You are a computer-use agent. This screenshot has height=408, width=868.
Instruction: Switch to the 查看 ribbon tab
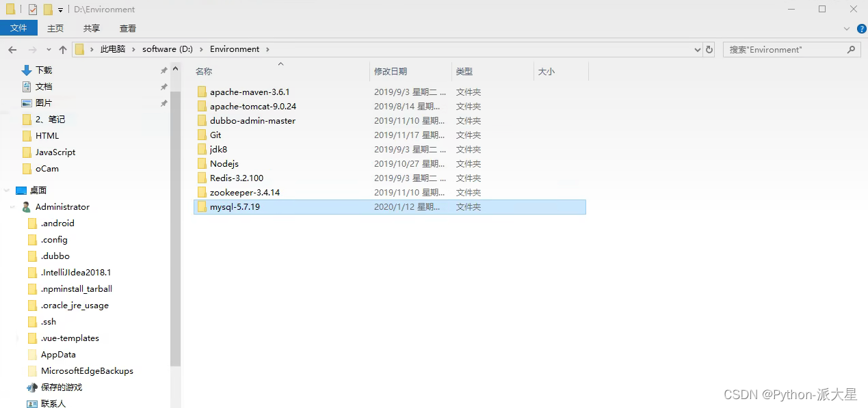click(128, 28)
